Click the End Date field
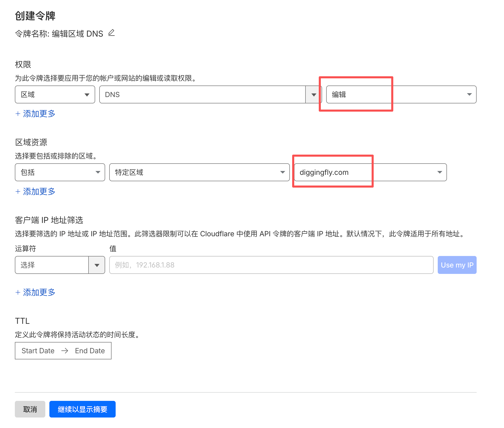 click(90, 351)
